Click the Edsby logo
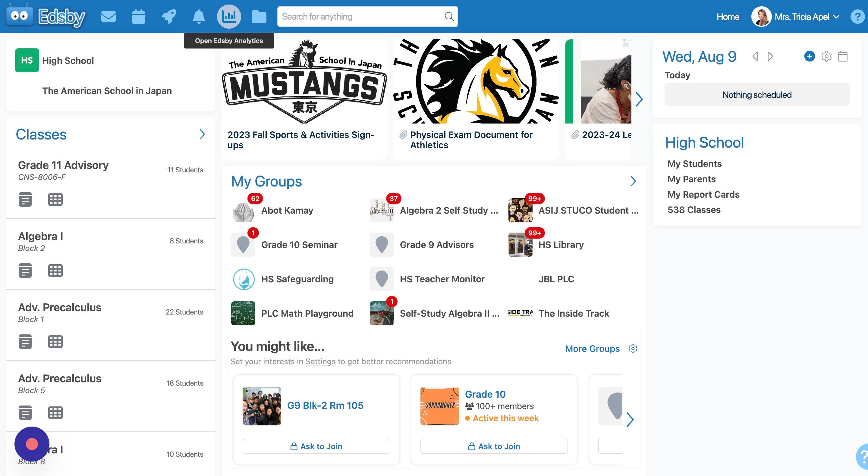The width and height of the screenshot is (868, 476). click(x=46, y=17)
